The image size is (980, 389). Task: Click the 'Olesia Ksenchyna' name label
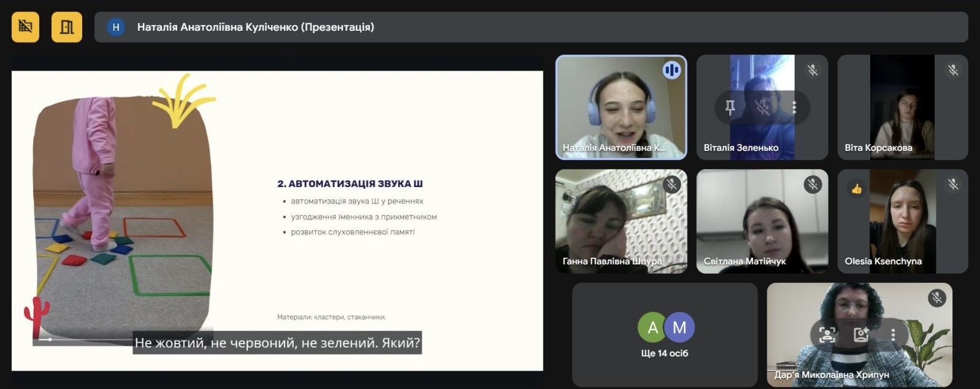pos(883,261)
